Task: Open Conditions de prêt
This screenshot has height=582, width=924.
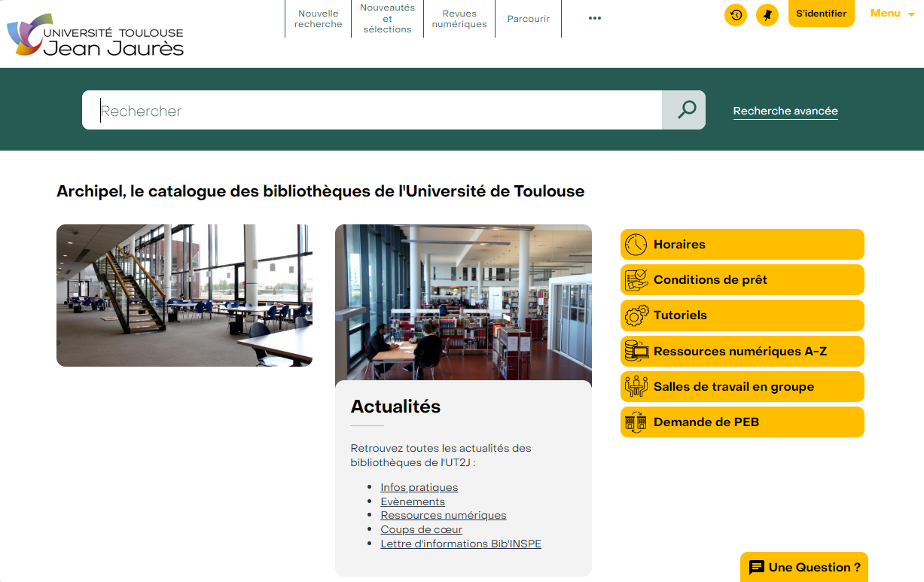Action: click(x=743, y=280)
